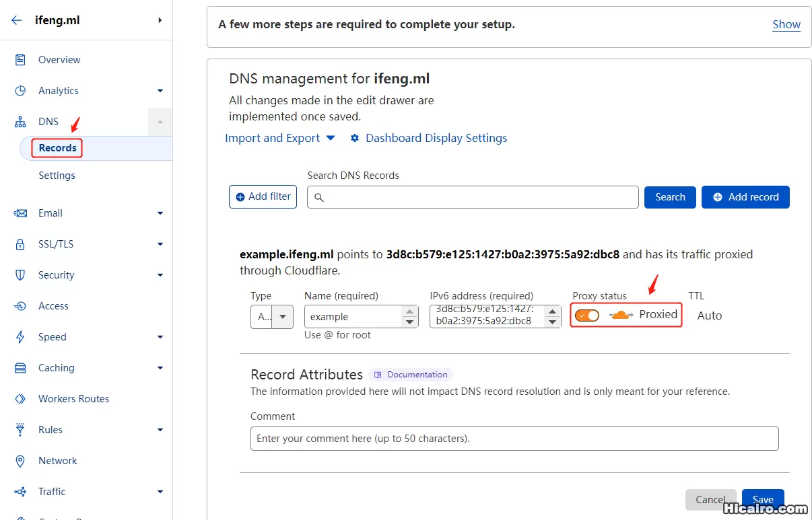
Task: Click the gear icon for Dashboard Display Settings
Action: [x=355, y=138]
